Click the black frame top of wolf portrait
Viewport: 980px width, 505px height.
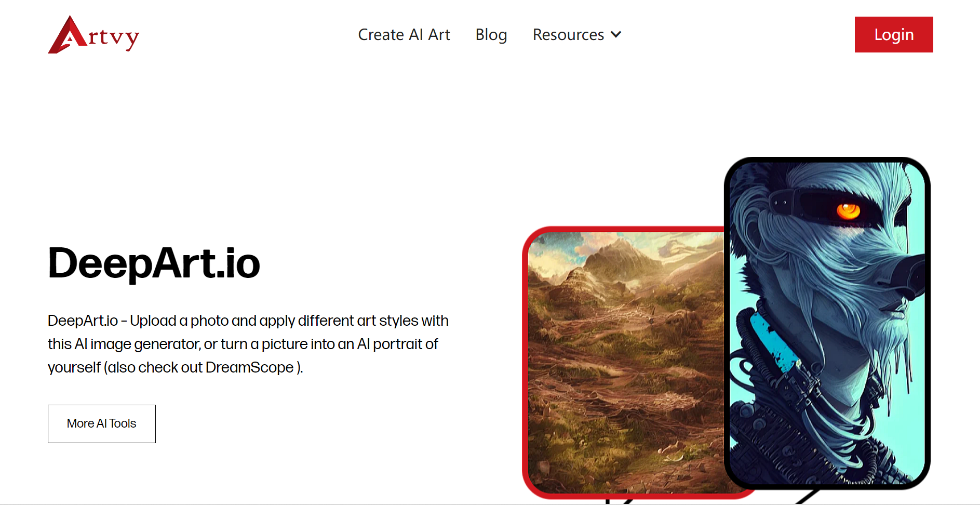point(827,160)
